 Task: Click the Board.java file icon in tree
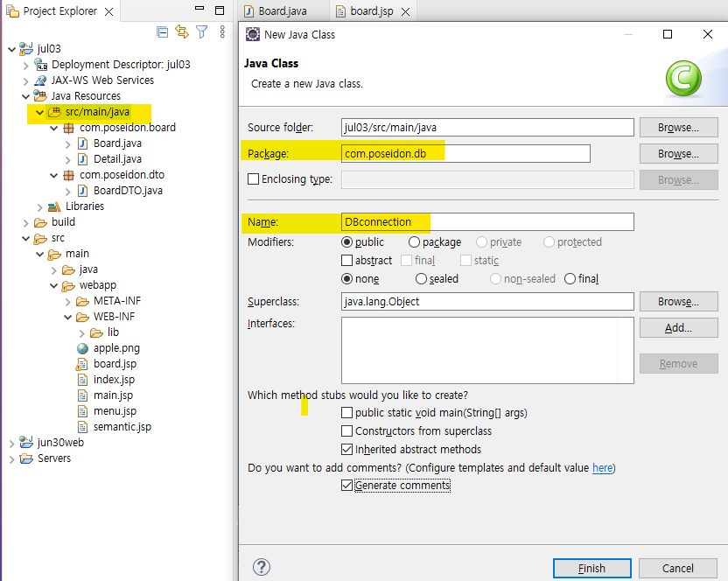tap(82, 143)
